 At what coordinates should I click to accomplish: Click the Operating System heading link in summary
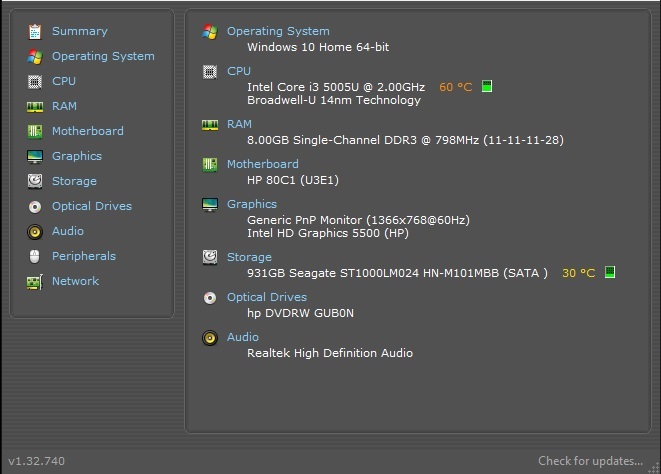click(278, 31)
